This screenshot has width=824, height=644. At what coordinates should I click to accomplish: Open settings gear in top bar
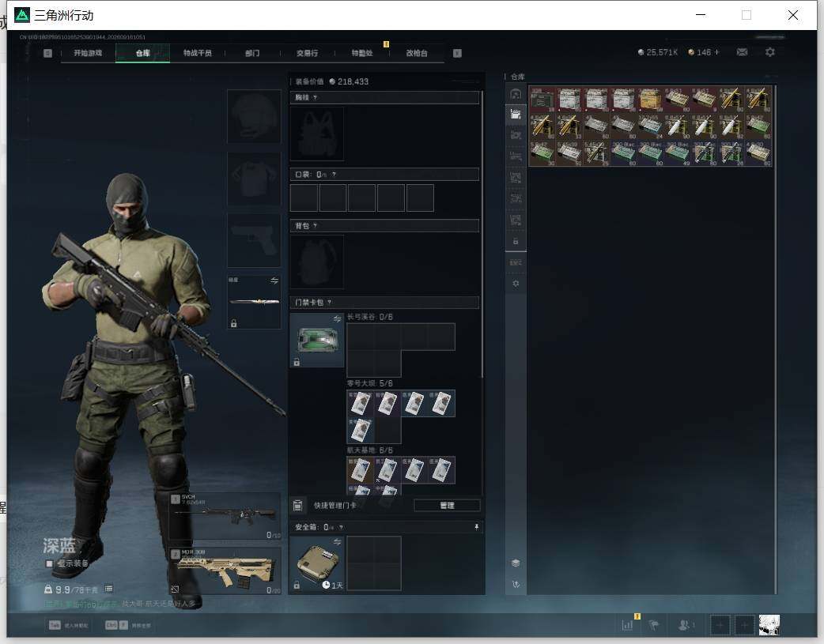click(770, 52)
